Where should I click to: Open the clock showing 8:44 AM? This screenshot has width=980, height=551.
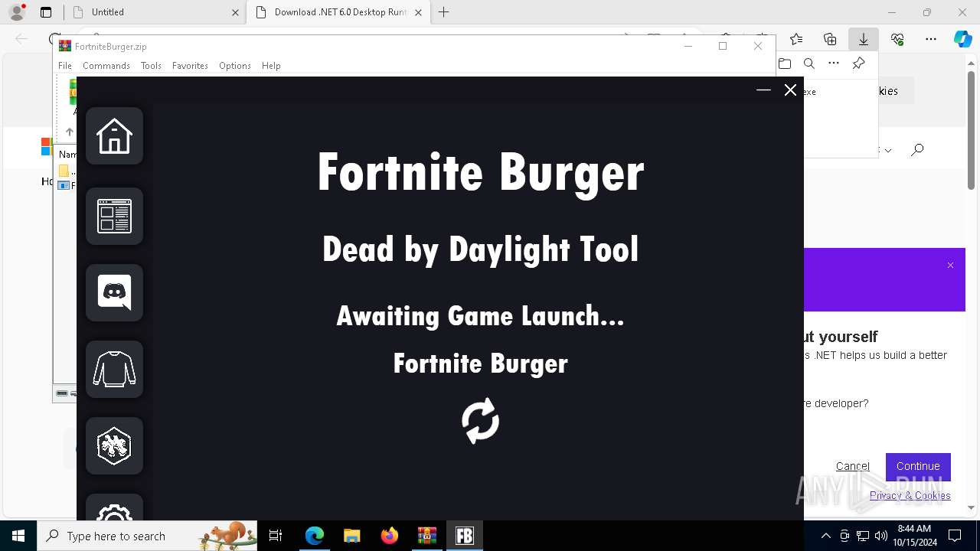click(914, 536)
